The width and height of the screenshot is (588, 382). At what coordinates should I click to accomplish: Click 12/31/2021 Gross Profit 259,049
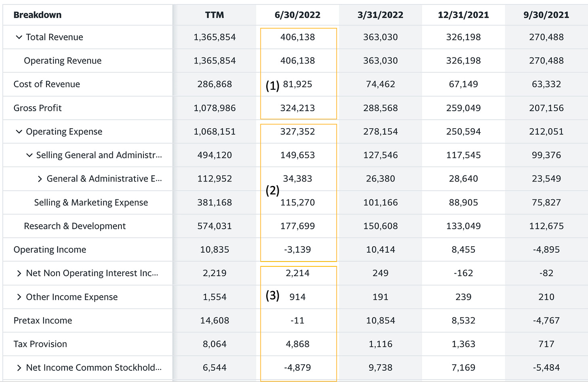coord(463,108)
